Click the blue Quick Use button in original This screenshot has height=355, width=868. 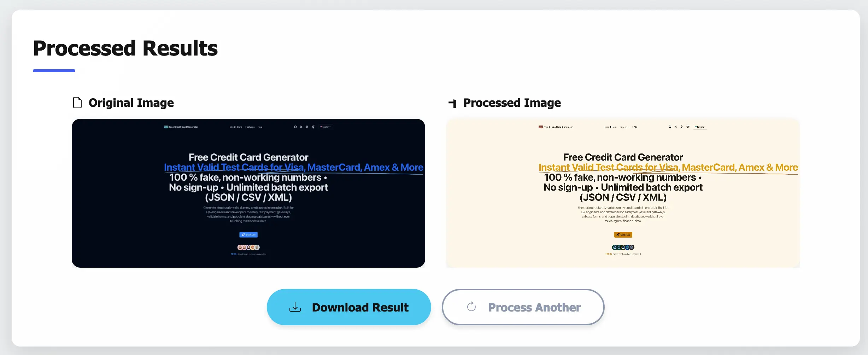click(248, 235)
